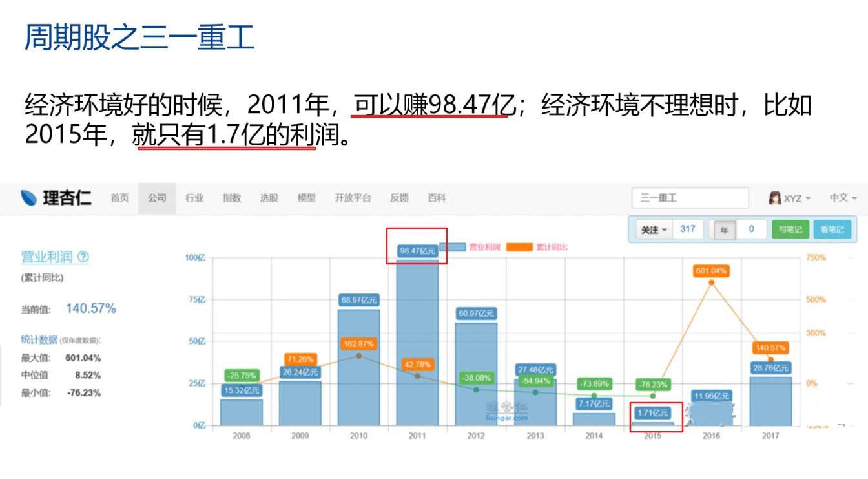Open the 关注 dropdown
Viewport: 868px width, 479px height.
[x=654, y=229]
